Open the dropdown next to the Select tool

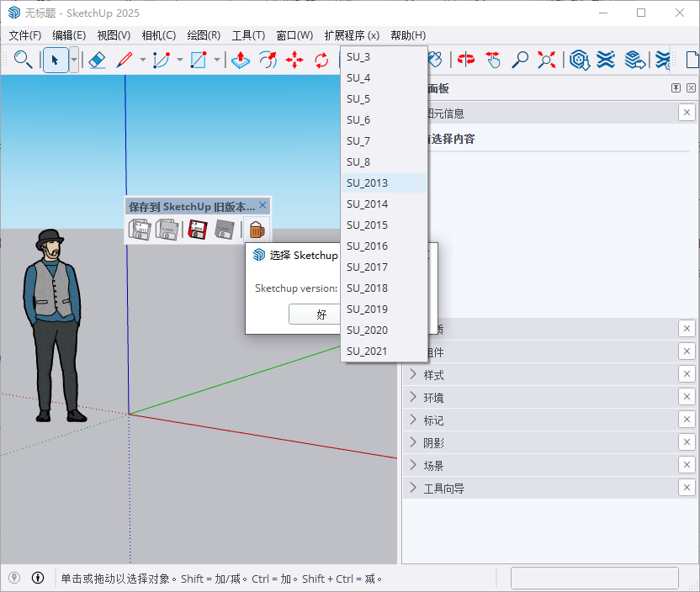pyautogui.click(x=74, y=60)
